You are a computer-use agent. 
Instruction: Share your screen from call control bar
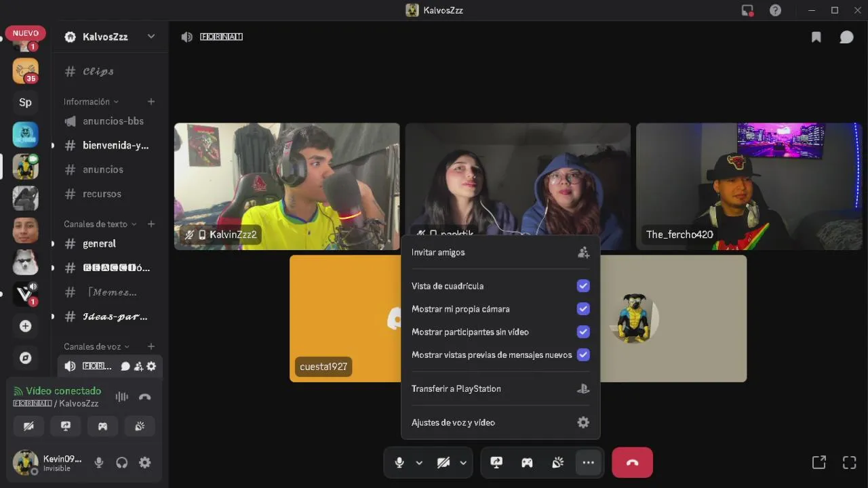pos(496,462)
